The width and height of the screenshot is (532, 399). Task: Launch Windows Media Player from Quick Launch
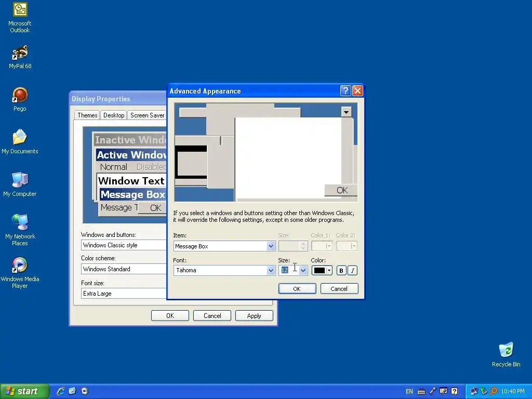(x=85, y=391)
